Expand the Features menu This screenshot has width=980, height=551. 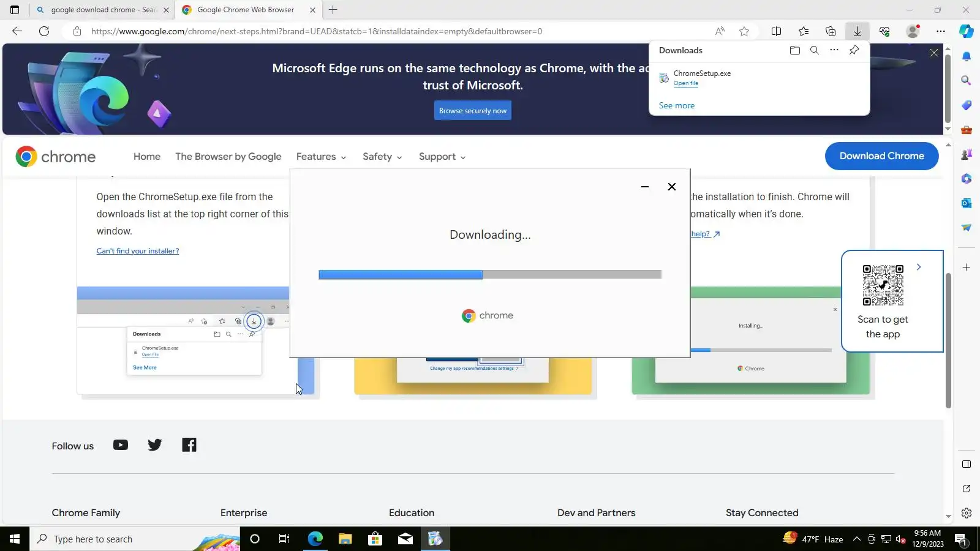pos(321,157)
